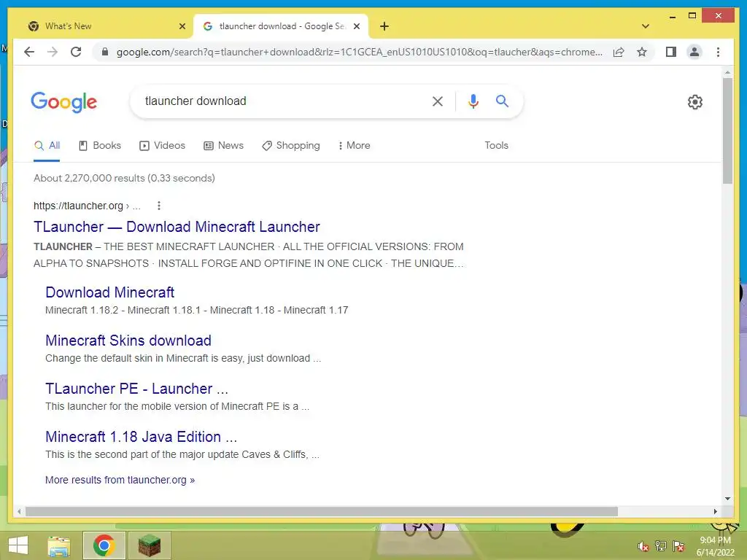The width and height of the screenshot is (747, 560).
Task: Click the About 2,270,000 results text
Action: 124,178
